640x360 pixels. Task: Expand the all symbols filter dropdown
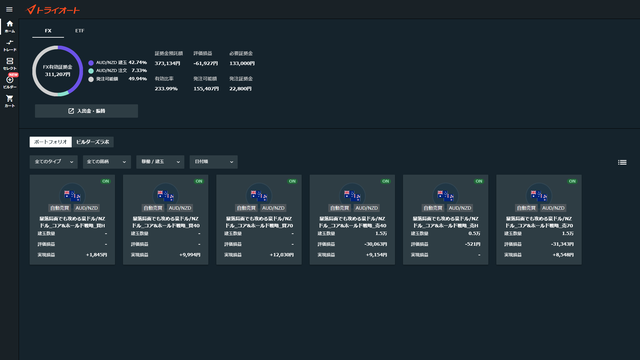[107, 162]
